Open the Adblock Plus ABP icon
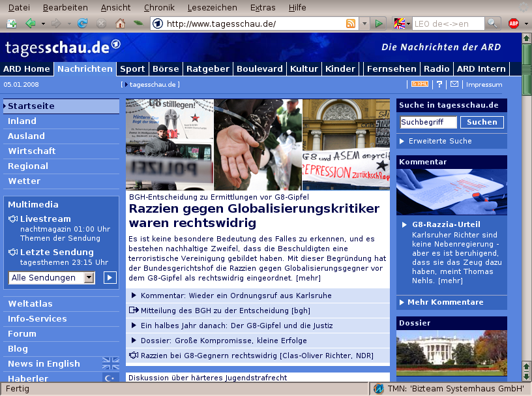 click(x=514, y=23)
